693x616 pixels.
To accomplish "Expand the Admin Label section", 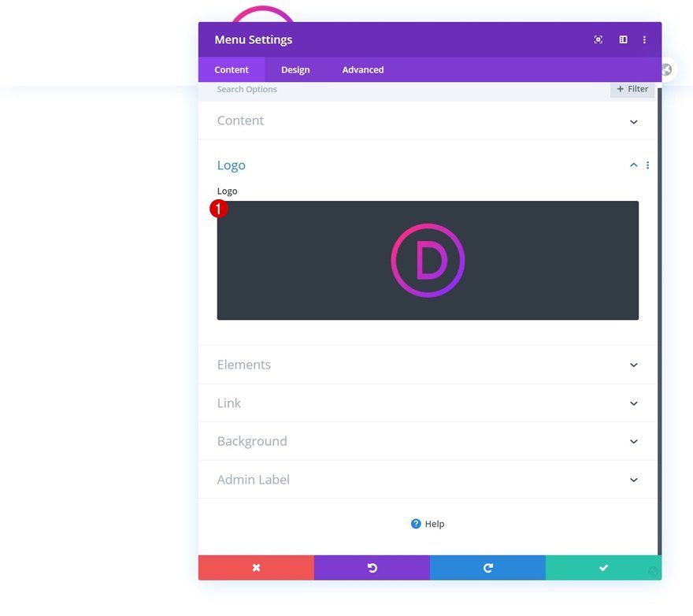I will [428, 479].
